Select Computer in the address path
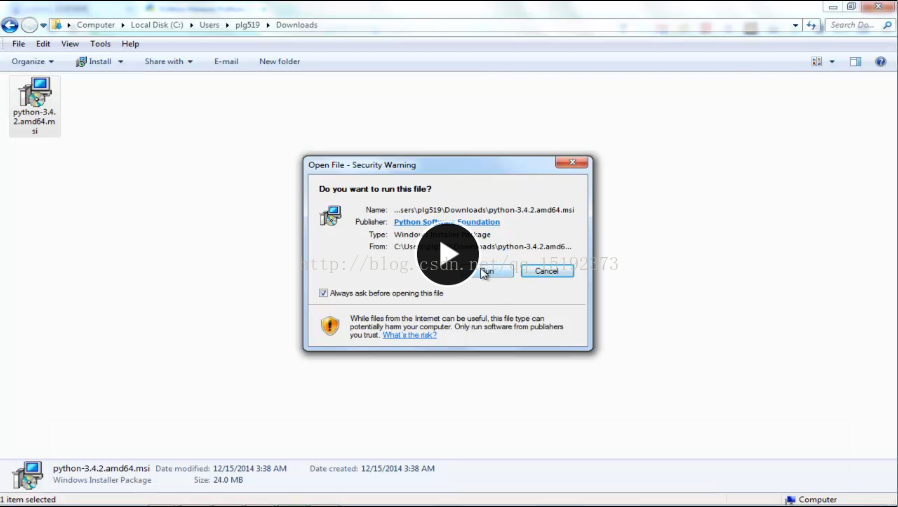The image size is (898, 507). [x=96, y=25]
